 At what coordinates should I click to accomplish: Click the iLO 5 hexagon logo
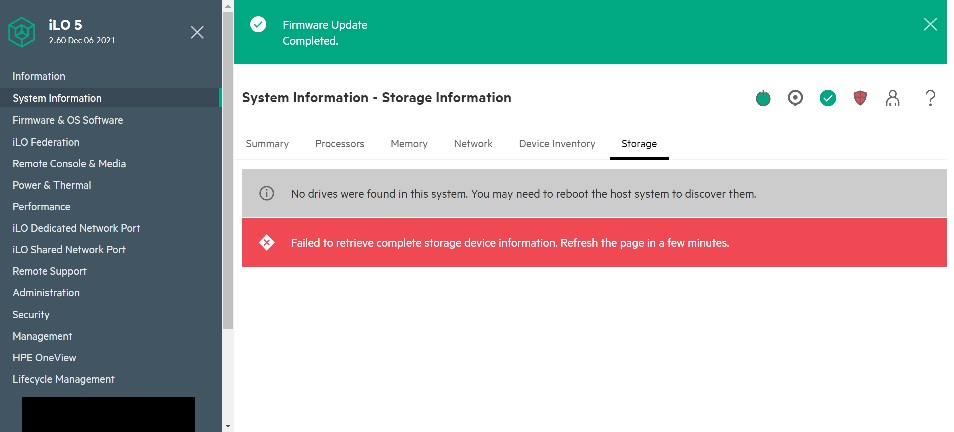tap(22, 33)
